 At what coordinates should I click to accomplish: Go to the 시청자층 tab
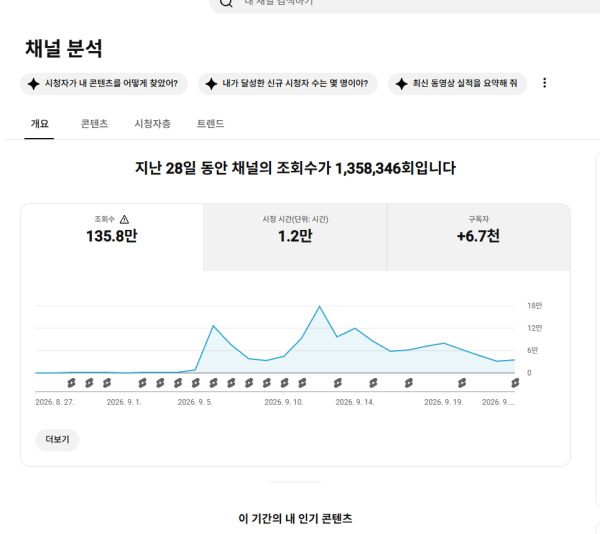tap(153, 124)
